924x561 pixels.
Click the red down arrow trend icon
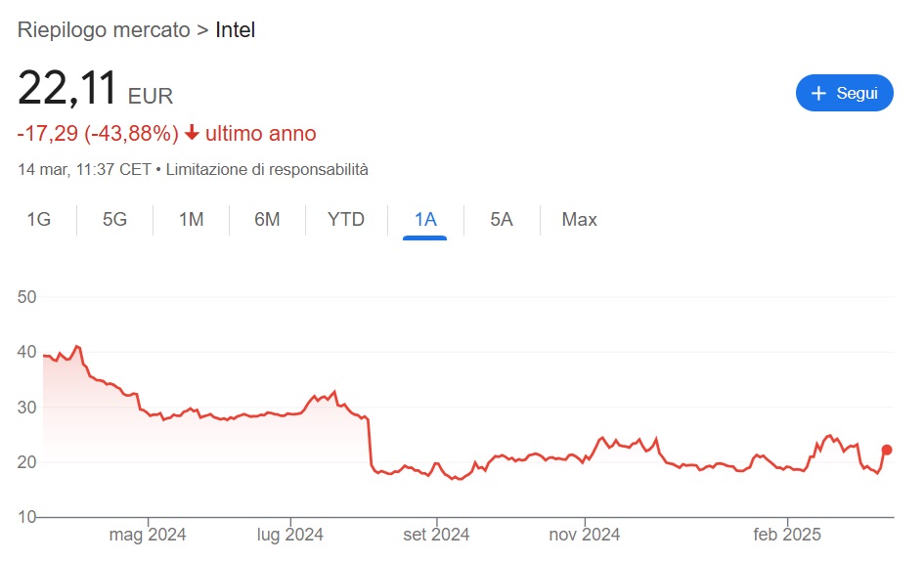click(192, 133)
